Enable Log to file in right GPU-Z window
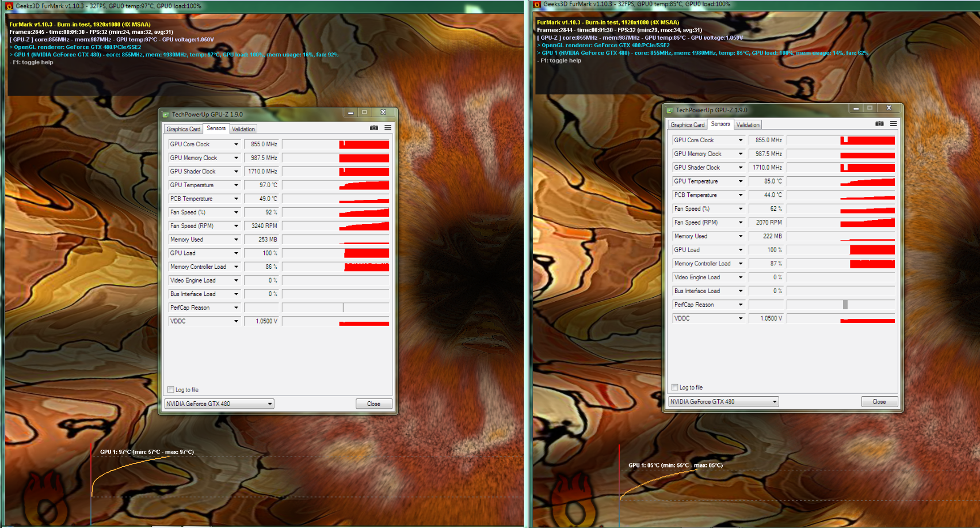The image size is (980, 528). click(x=675, y=388)
